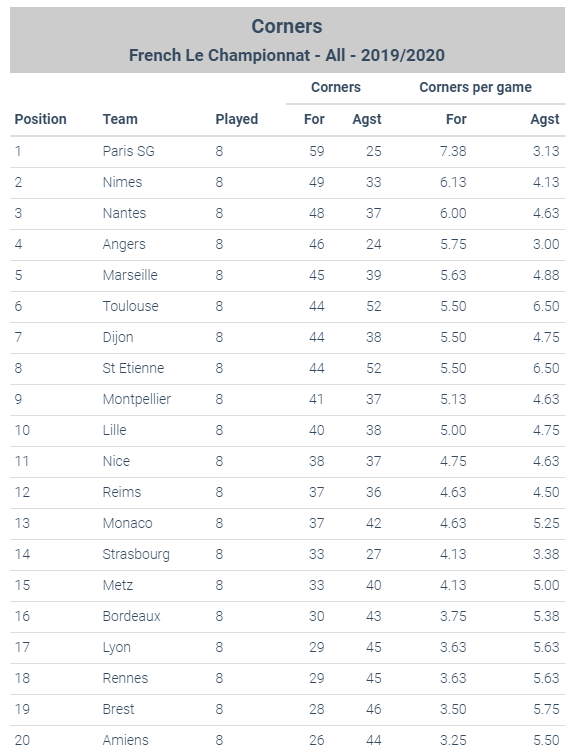
Task: Select the Monaco team entry
Action: (x=128, y=523)
